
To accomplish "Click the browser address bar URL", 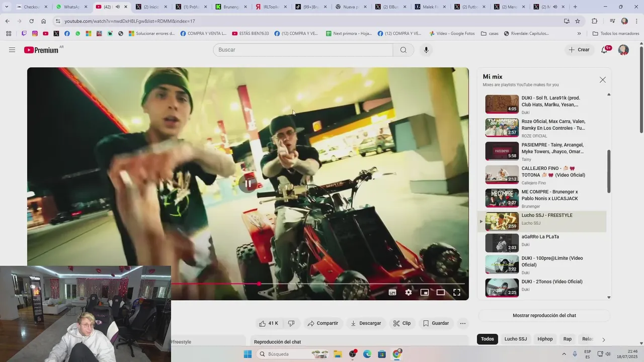I will pyautogui.click(x=130, y=21).
